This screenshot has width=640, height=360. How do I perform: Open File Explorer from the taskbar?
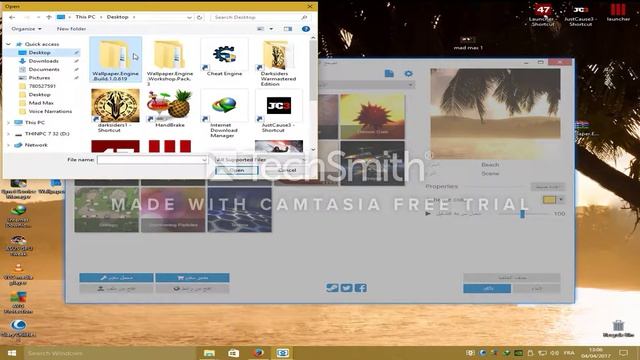[x=209, y=353]
